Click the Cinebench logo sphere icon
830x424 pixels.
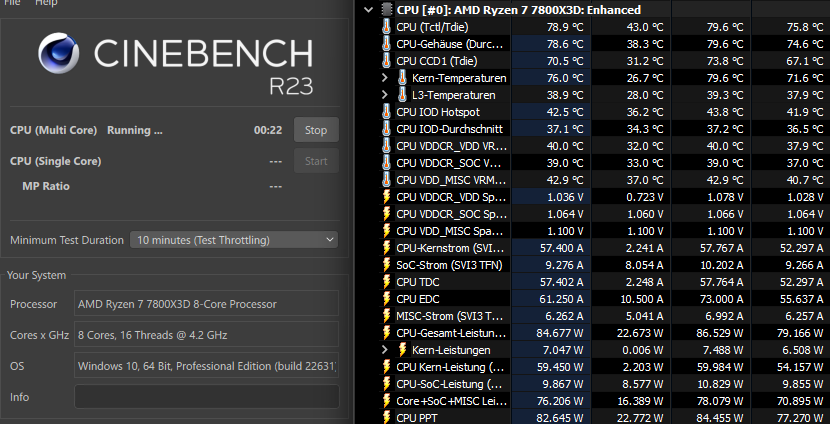tap(59, 52)
